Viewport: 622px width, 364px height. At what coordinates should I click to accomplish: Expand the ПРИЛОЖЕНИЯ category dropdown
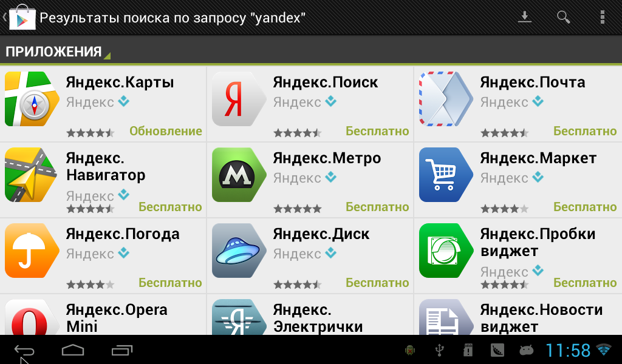tap(58, 52)
